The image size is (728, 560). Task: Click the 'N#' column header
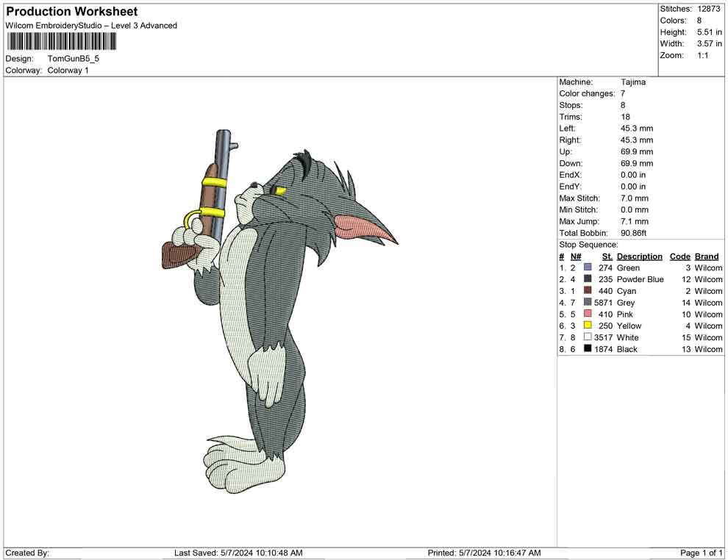point(576,256)
